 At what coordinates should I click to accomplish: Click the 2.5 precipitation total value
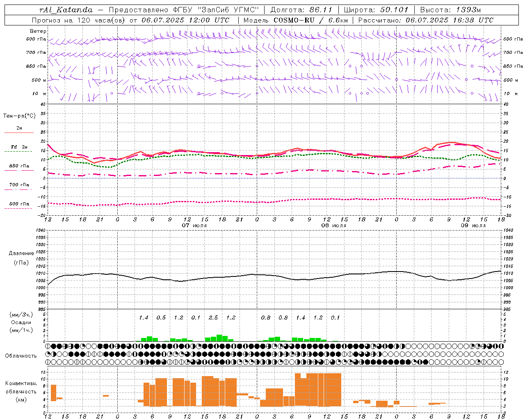[x=213, y=317]
